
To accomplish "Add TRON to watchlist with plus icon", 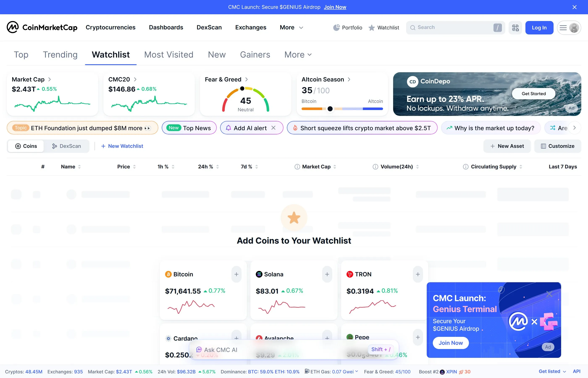I will (x=418, y=274).
